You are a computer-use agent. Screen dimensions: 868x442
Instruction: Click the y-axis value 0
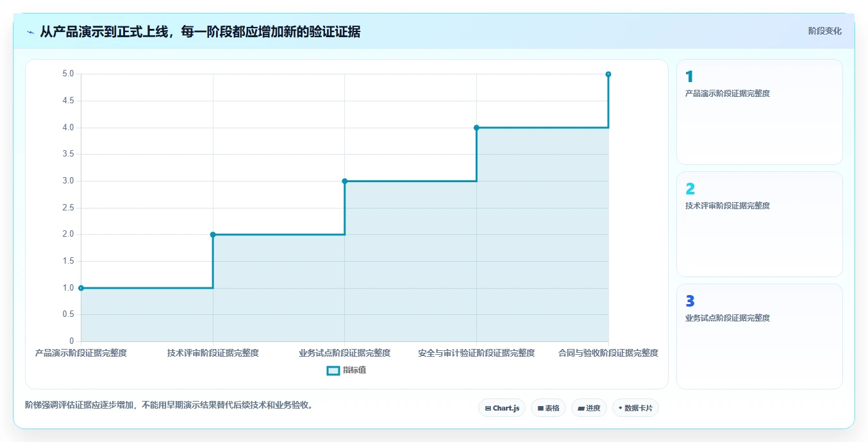click(72, 341)
